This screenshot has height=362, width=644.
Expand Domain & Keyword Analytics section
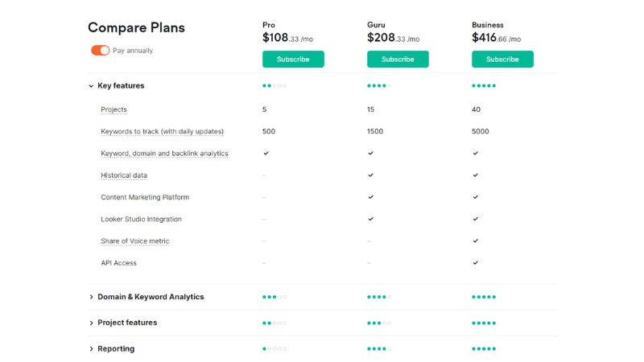click(147, 297)
